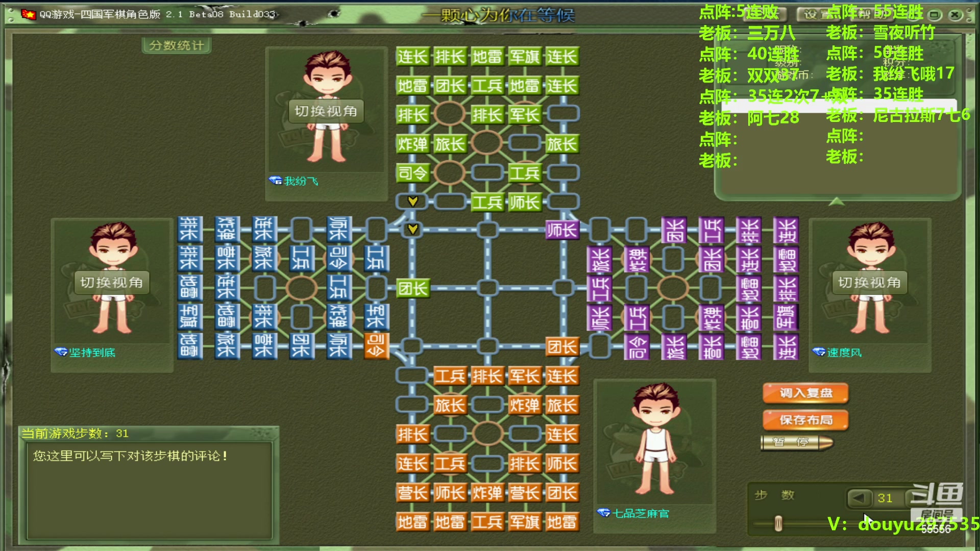Select the green 师长 piece
Image resolution: width=980 pixels, height=551 pixels.
(x=524, y=203)
